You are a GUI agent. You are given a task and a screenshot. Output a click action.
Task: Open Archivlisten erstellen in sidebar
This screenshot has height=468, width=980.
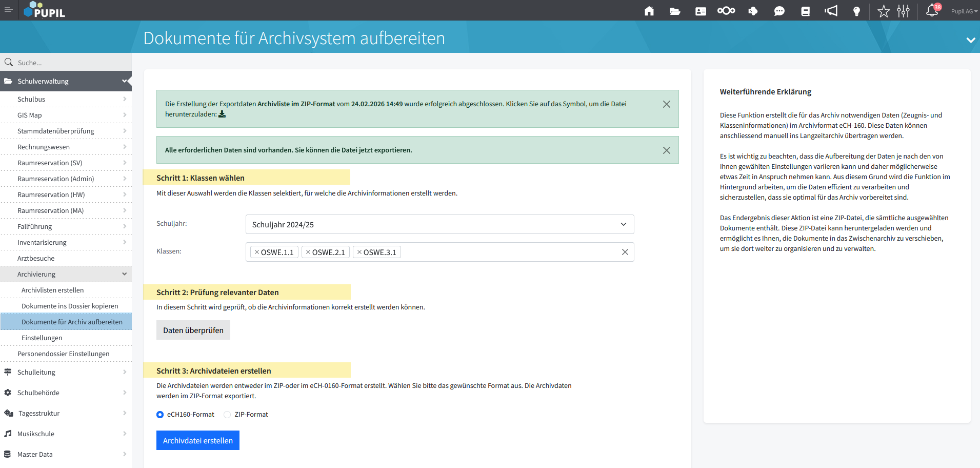52,290
